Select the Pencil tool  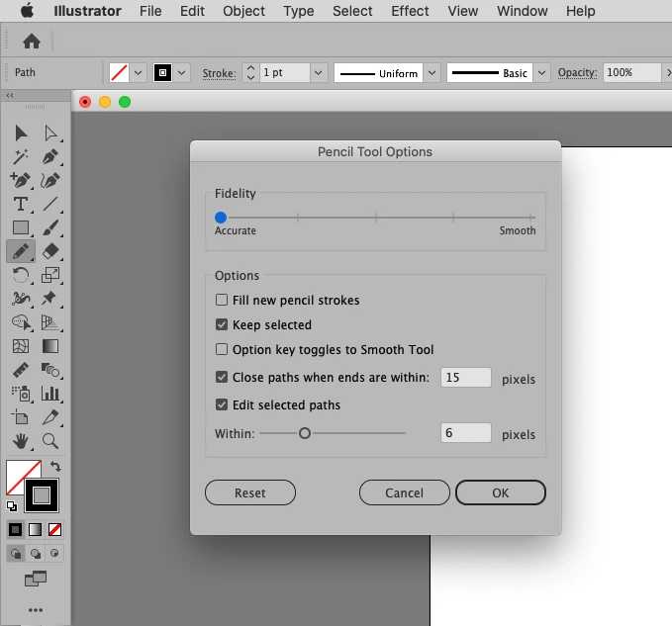[x=21, y=251]
